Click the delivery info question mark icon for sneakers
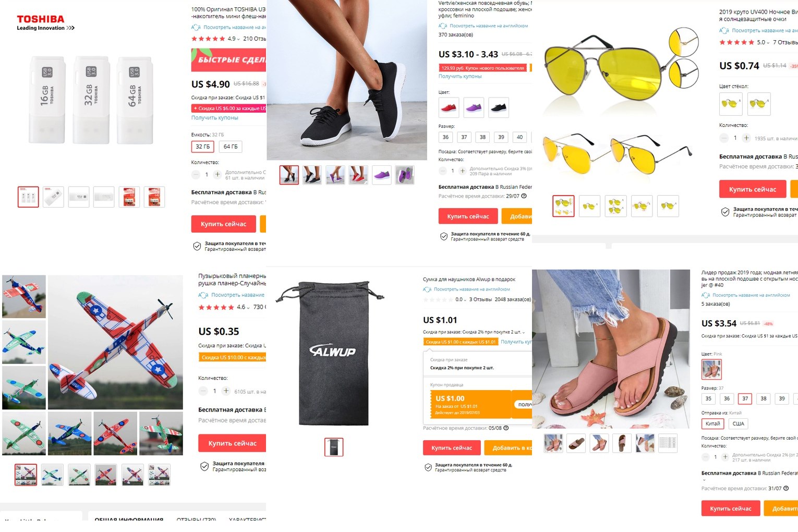Viewport: 798px width, 532px height. point(524,196)
